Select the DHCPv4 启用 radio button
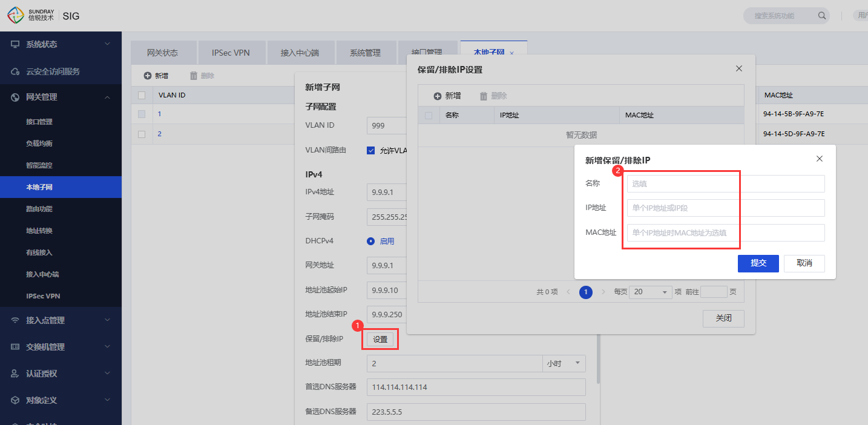 371,241
